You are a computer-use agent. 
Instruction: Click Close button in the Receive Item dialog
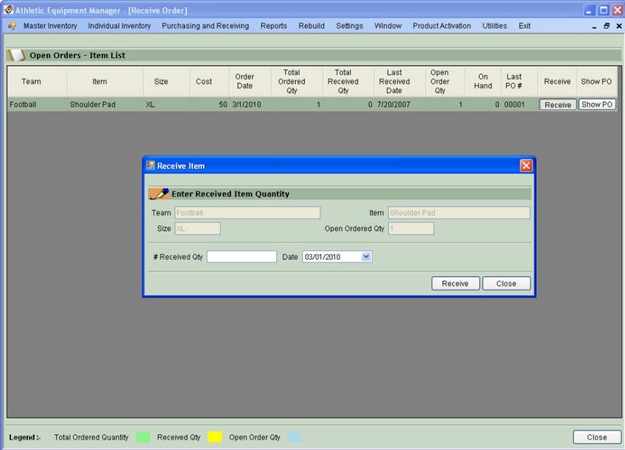[x=506, y=283]
